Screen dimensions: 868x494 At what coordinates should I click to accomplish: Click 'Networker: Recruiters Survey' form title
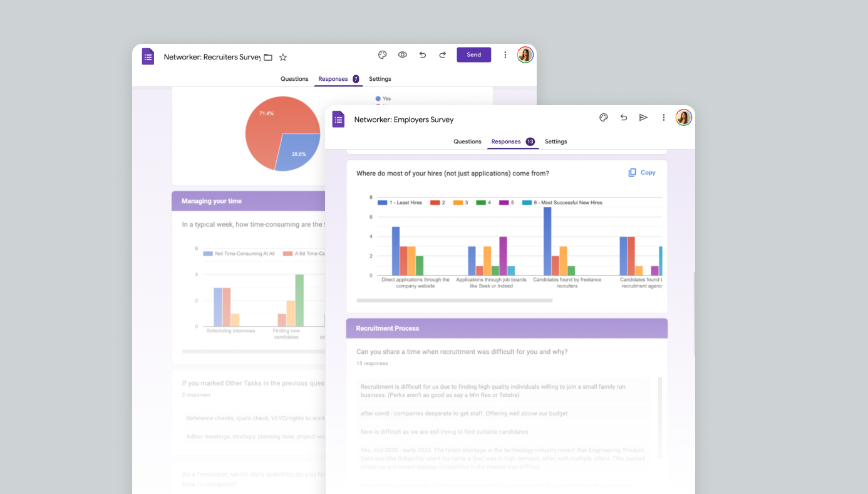click(212, 57)
